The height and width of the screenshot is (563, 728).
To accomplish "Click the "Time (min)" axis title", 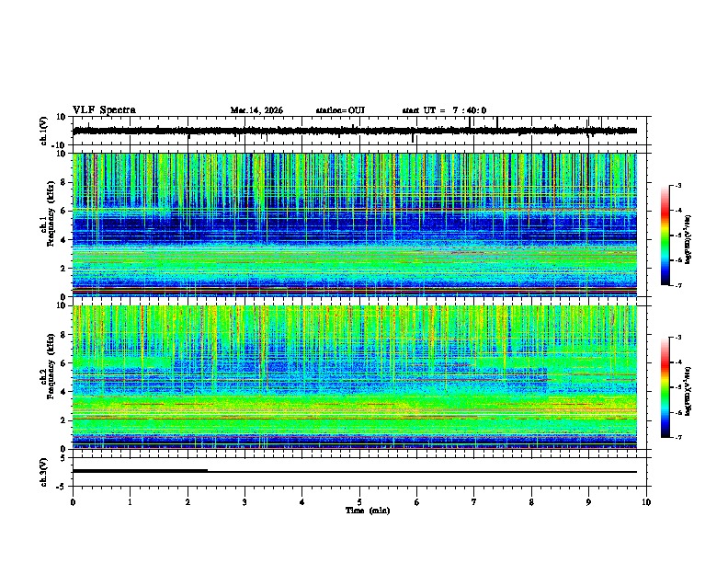I will coord(368,511).
